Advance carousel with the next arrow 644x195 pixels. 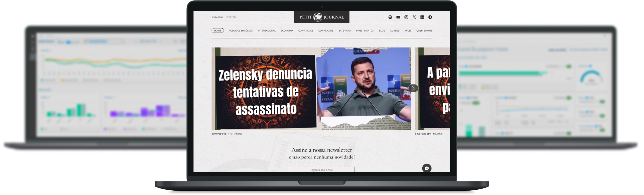point(413,88)
